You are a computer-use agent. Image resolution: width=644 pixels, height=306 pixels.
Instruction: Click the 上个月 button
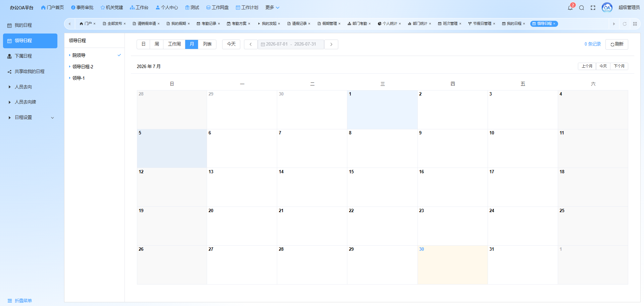click(587, 66)
